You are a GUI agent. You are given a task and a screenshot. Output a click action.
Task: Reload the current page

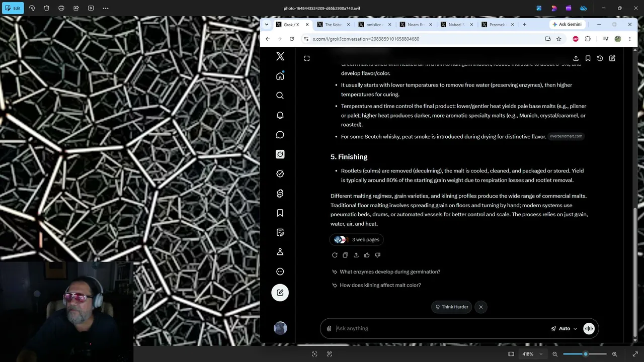coord(292,39)
